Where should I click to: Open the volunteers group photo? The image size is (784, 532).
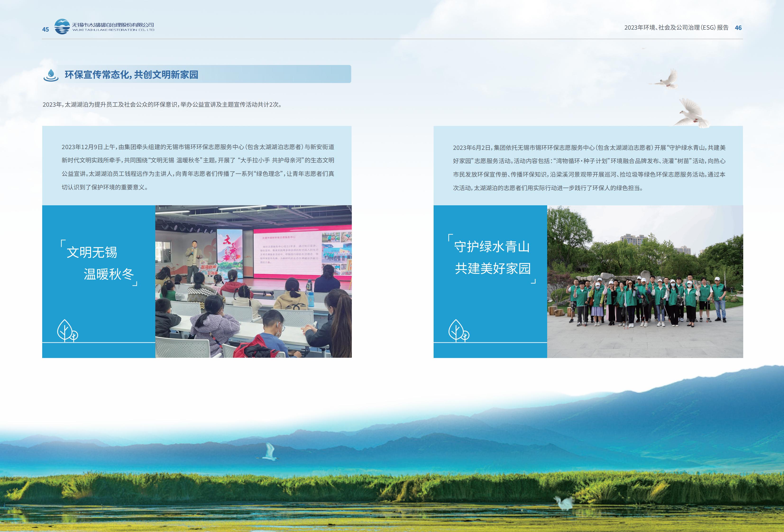tap(645, 281)
